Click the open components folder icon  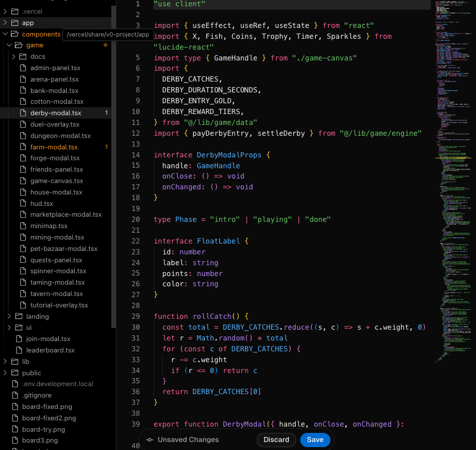(x=15, y=34)
